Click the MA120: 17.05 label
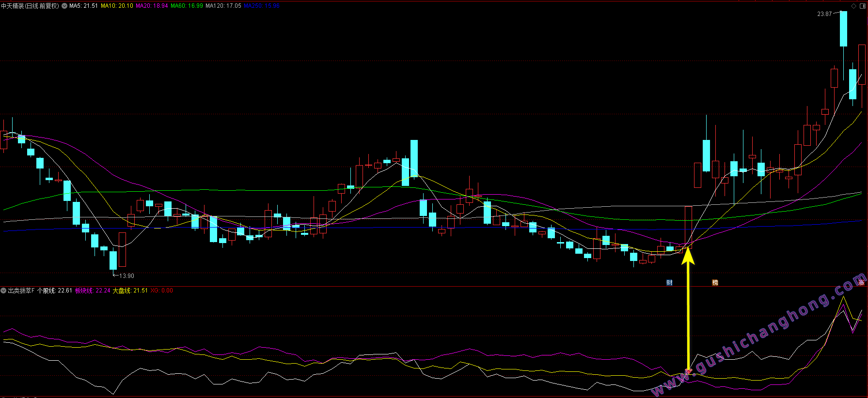Screen dimensions: 868x398 click(x=223, y=6)
